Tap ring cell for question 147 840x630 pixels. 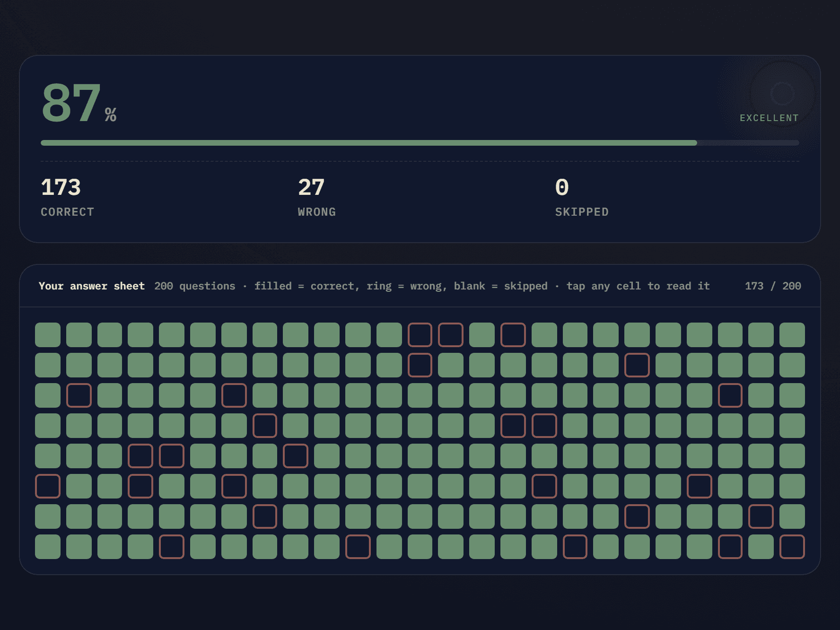point(700,486)
